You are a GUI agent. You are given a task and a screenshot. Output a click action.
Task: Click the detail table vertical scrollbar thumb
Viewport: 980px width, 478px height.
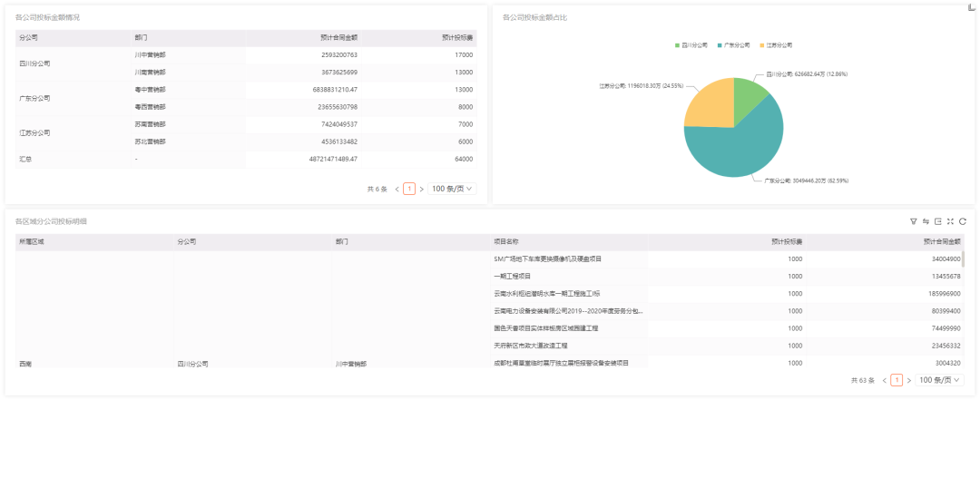(963, 259)
